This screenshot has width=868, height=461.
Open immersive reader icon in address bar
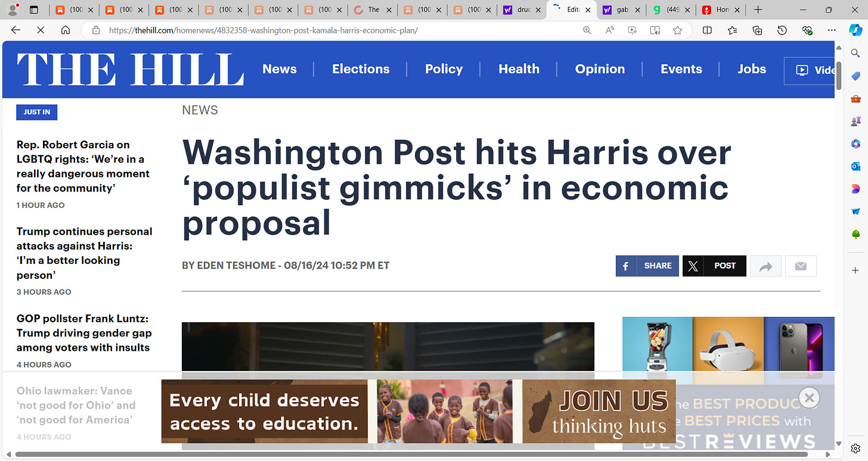tap(655, 30)
